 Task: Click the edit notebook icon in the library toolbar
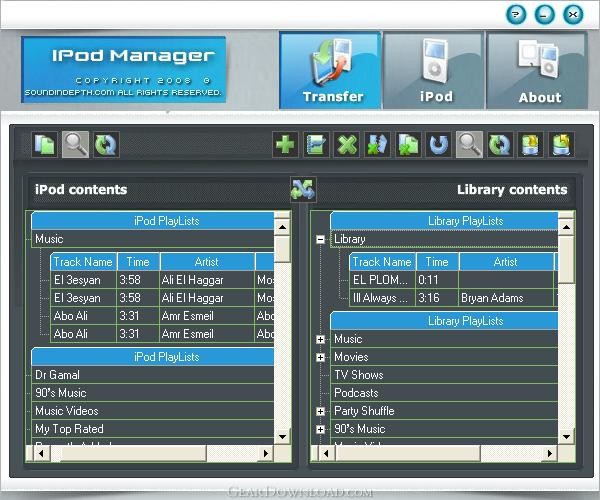pos(316,145)
